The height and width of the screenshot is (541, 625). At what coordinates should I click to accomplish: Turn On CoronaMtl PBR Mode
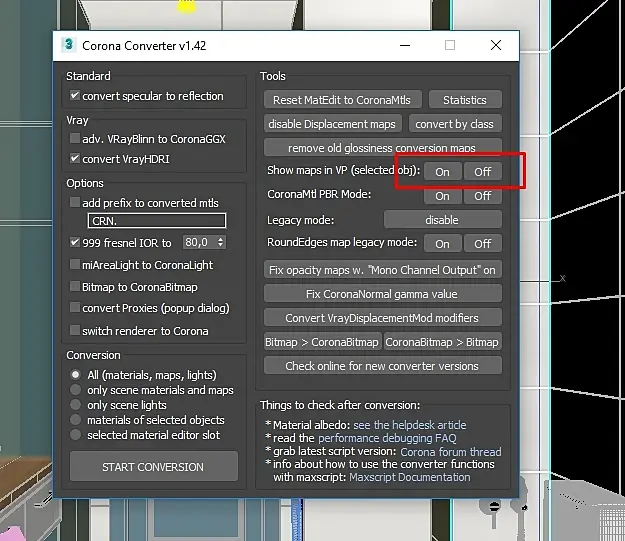[x=442, y=196]
